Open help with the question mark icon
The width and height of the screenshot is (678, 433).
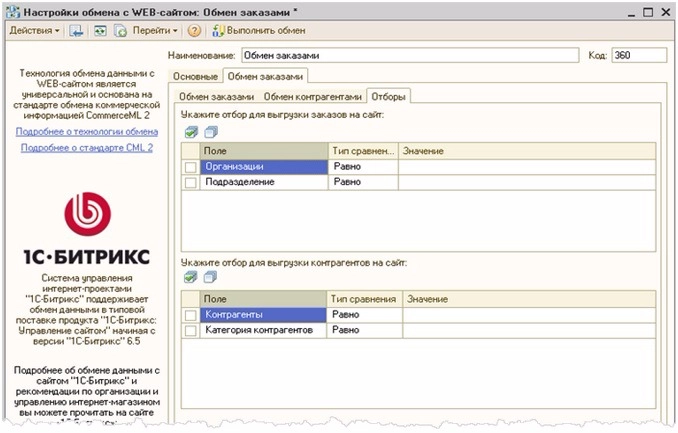tap(194, 31)
